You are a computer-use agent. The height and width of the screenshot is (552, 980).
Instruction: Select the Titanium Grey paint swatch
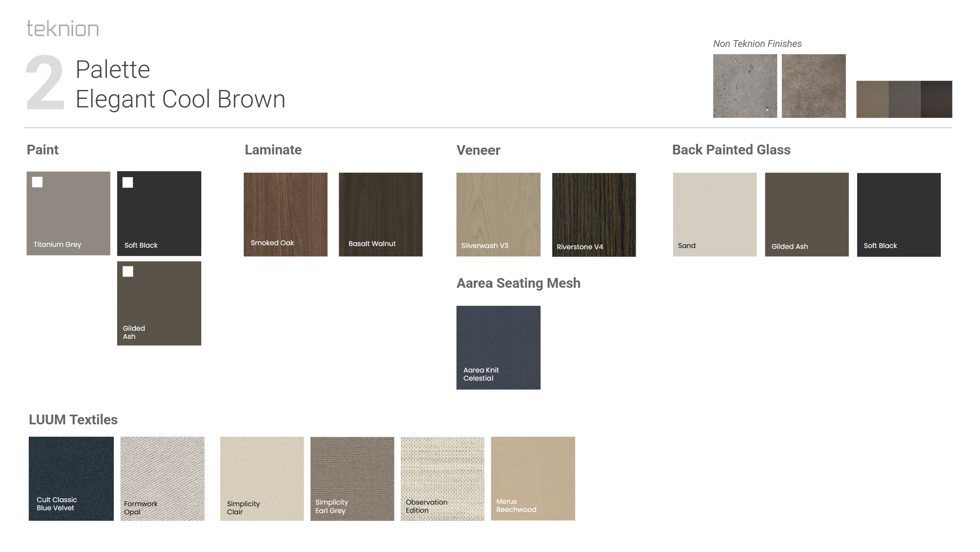click(x=68, y=213)
